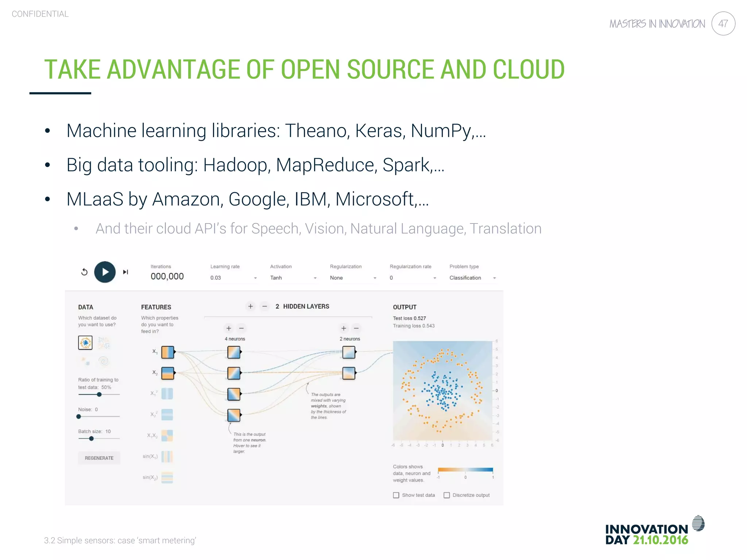Click the step forward icon
Image resolution: width=747 pixels, height=560 pixels.
[x=125, y=272]
